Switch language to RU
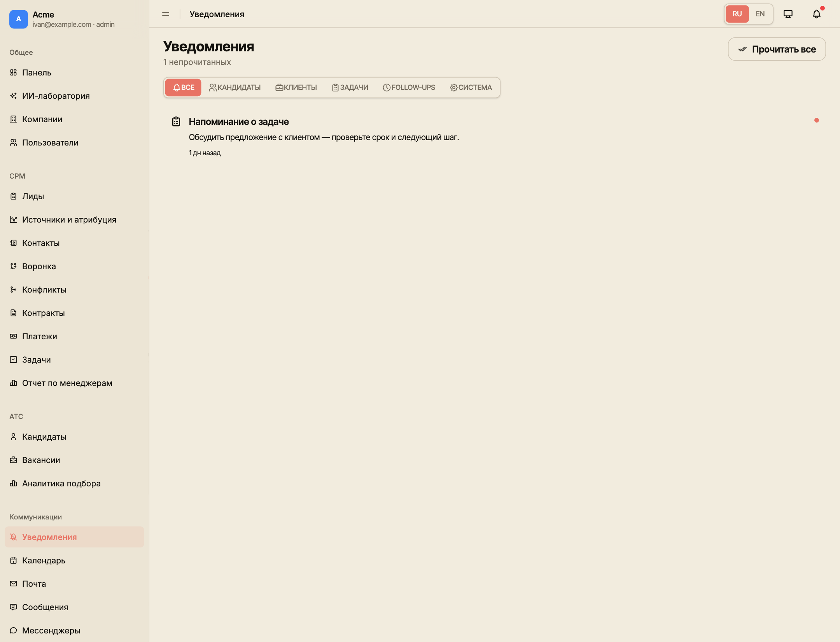The width and height of the screenshot is (840, 642). (x=737, y=14)
